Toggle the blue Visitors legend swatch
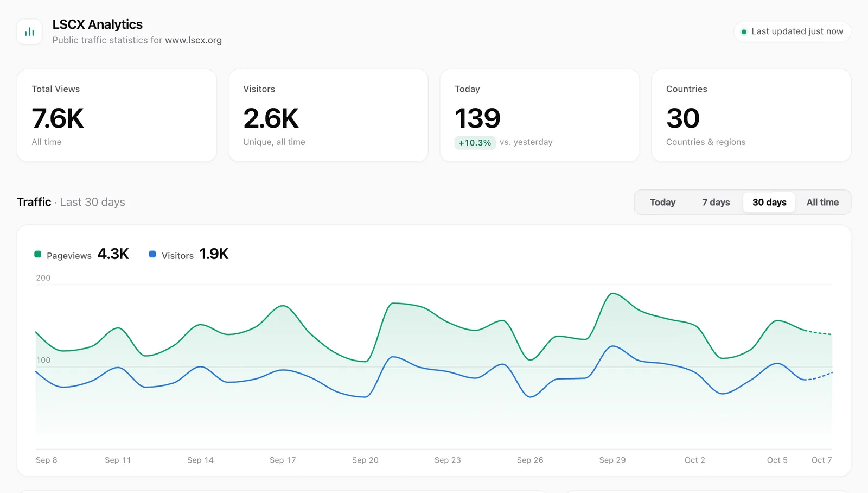 click(x=152, y=254)
